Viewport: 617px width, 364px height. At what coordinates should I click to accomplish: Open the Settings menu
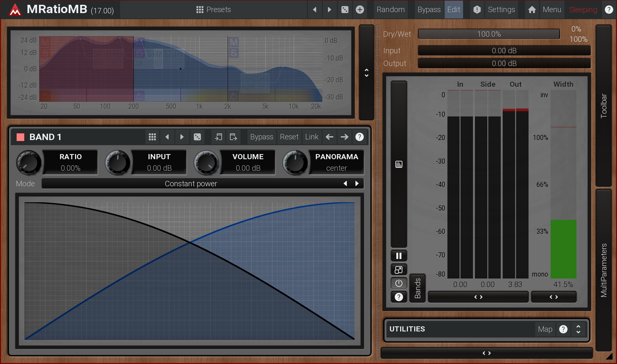click(x=501, y=10)
